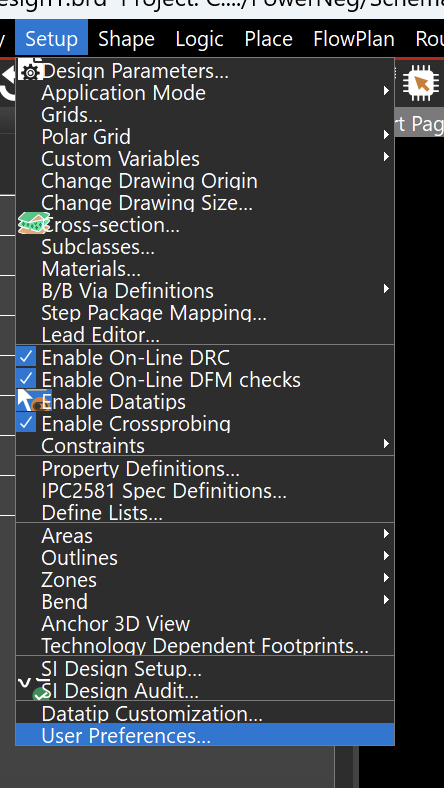Image resolution: width=444 pixels, height=788 pixels.
Task: Click the chip placement toolbar icon
Action: [x=420, y=83]
